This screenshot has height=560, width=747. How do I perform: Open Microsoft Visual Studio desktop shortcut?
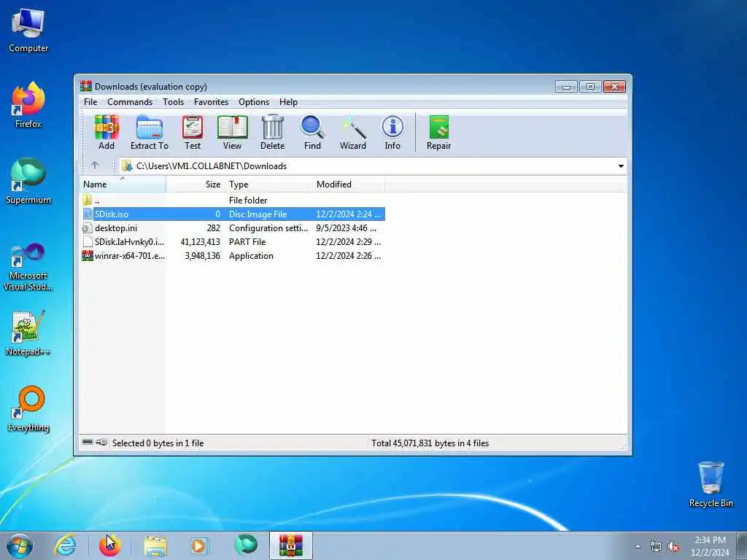point(28,267)
